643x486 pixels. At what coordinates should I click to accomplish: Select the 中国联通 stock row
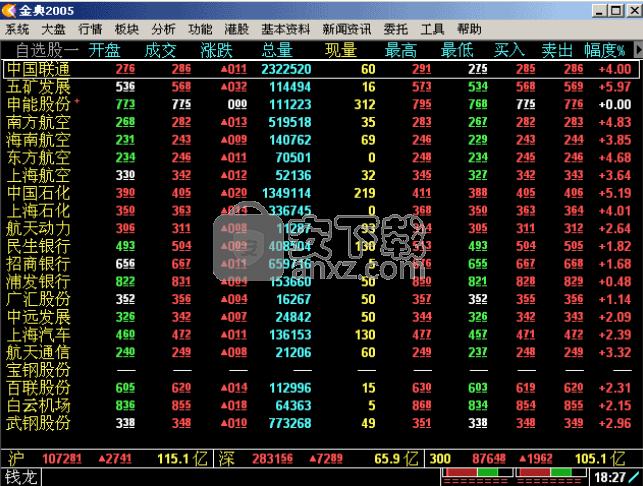pyautogui.click(x=321, y=69)
